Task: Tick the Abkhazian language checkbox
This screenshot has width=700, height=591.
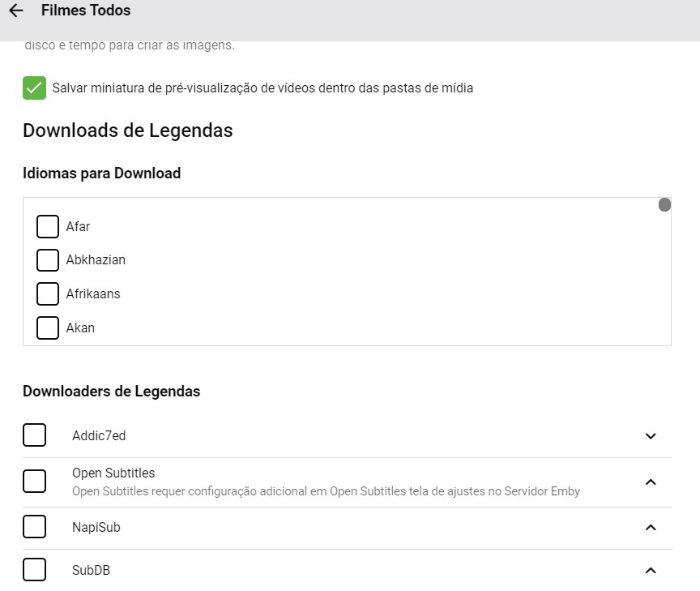Action: click(48, 260)
